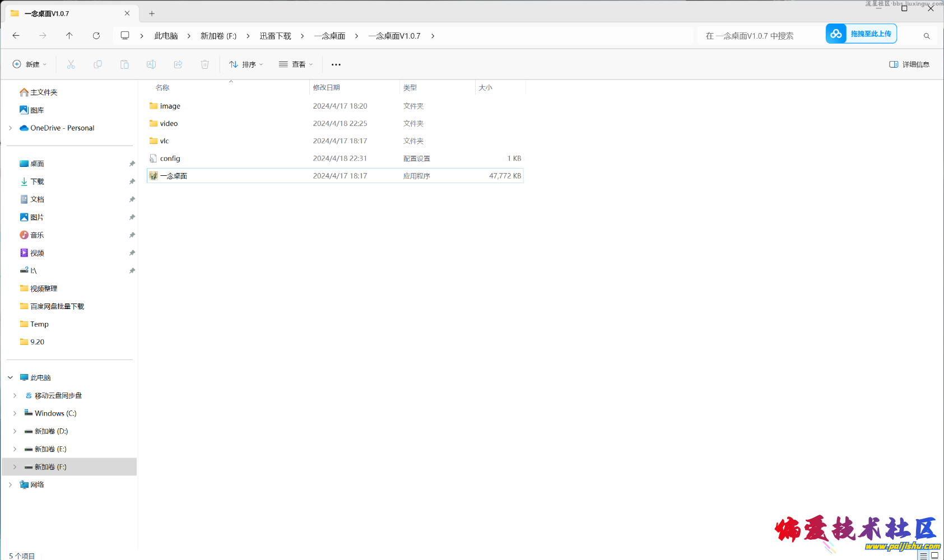Toggle the 详细信息 details pane
The width and height of the screenshot is (944, 560).
tap(909, 64)
